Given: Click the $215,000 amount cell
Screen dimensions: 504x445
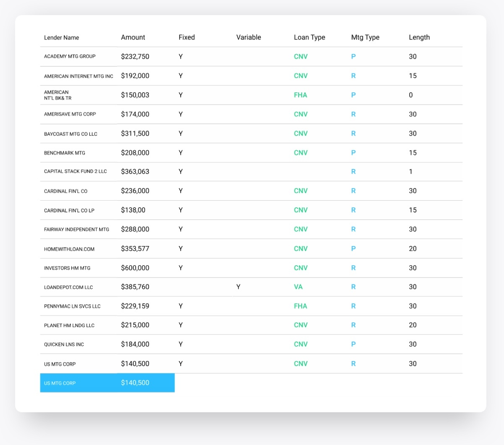Looking at the screenshot, I should click(x=135, y=325).
